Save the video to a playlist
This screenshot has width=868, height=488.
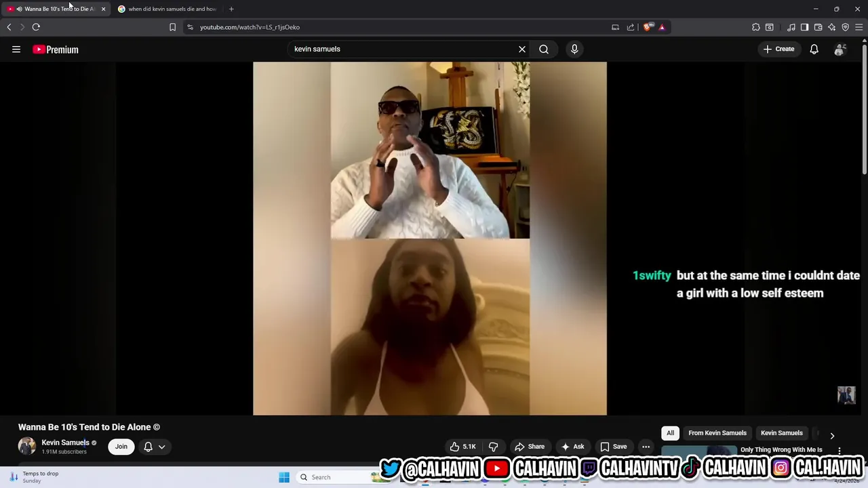[614, 447]
